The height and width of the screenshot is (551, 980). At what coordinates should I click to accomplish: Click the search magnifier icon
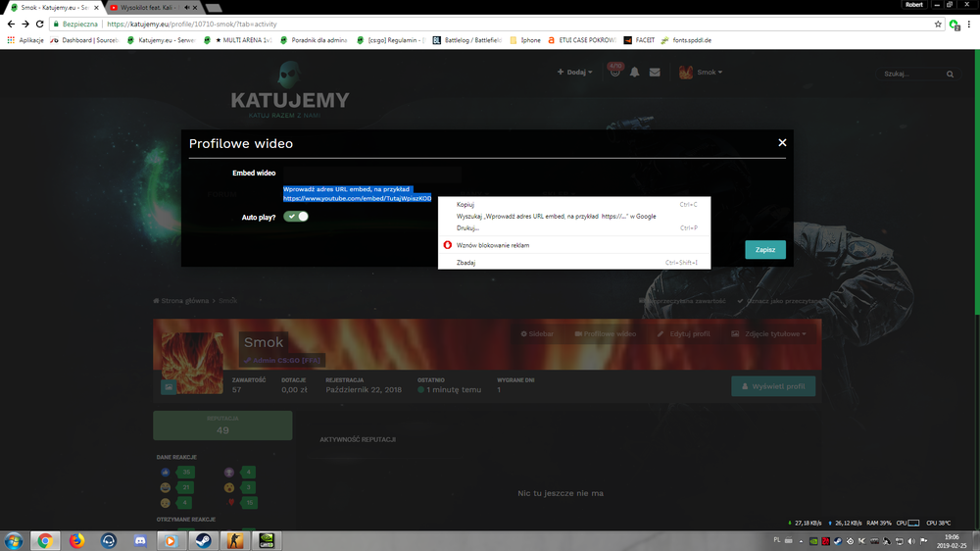pos(950,74)
